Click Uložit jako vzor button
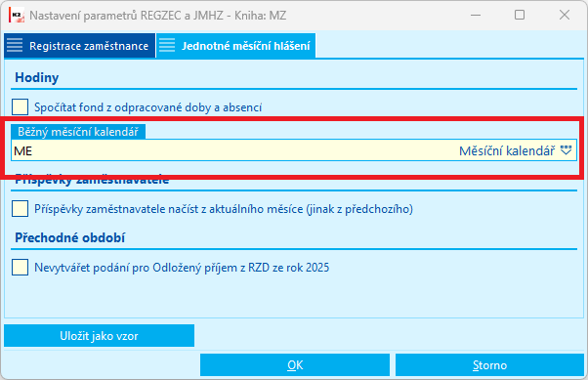Screen dimensions: 588x380 tap(99, 335)
